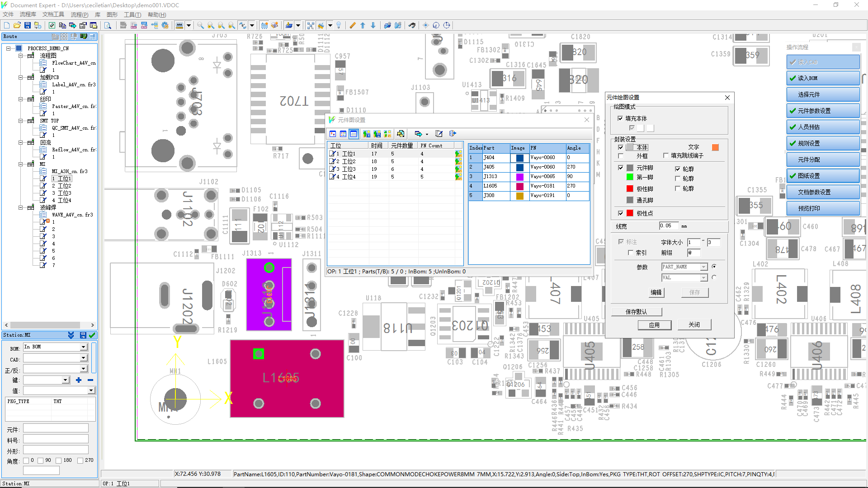The width and height of the screenshot is (868, 488).
Task: Check the 索引 checkbox
Action: point(631,253)
